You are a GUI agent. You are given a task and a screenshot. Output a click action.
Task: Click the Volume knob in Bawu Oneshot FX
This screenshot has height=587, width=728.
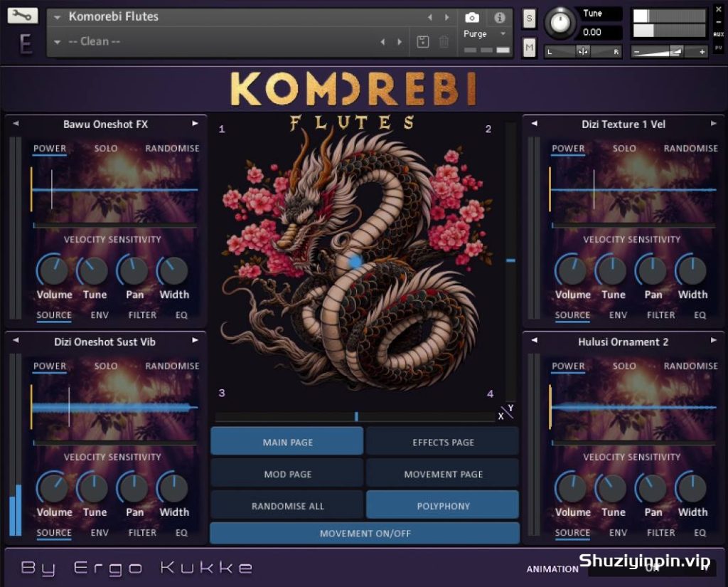pyautogui.click(x=53, y=271)
